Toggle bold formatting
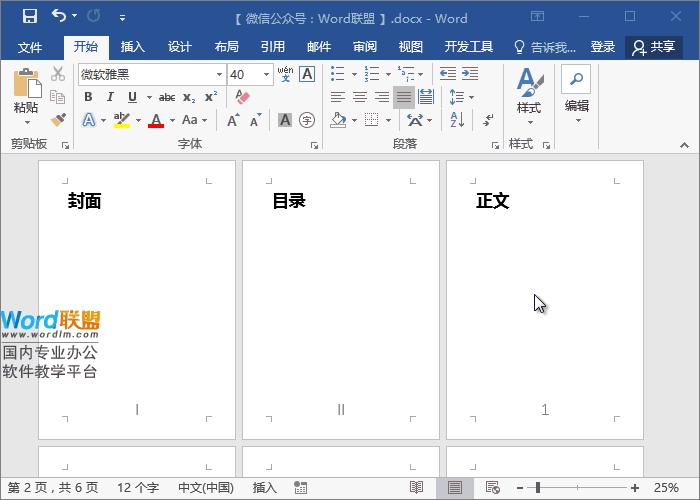This screenshot has width=700, height=500. point(88,97)
